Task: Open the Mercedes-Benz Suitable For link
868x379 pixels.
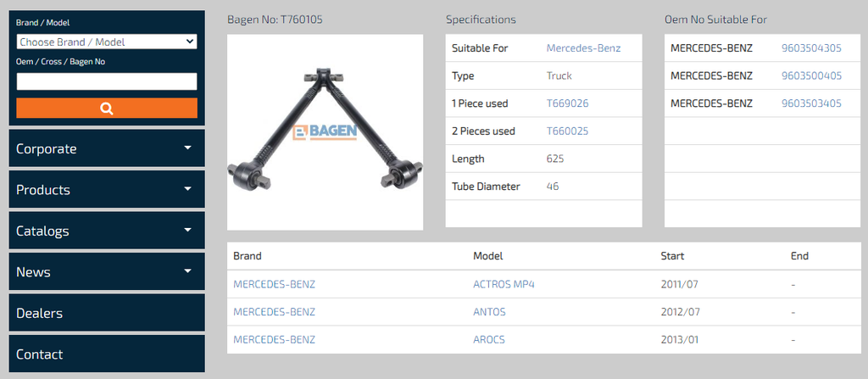Action: (583, 48)
